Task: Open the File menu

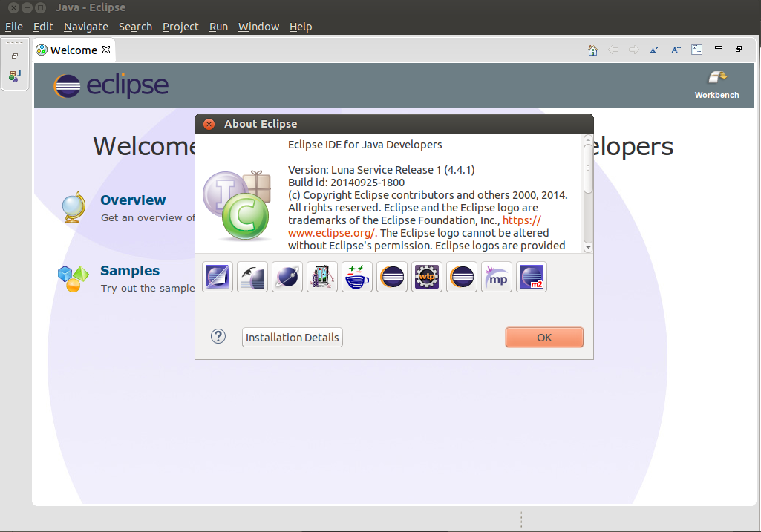Action: coord(14,27)
